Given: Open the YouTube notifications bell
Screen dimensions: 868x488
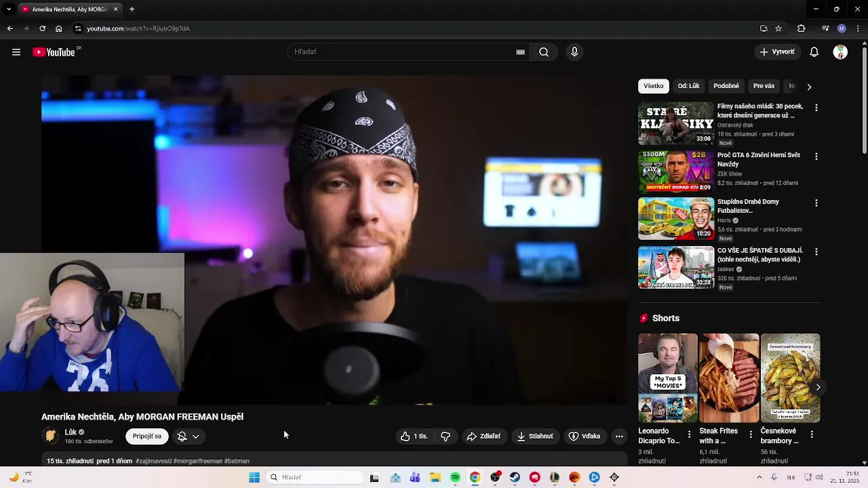Looking at the screenshot, I should tap(814, 52).
